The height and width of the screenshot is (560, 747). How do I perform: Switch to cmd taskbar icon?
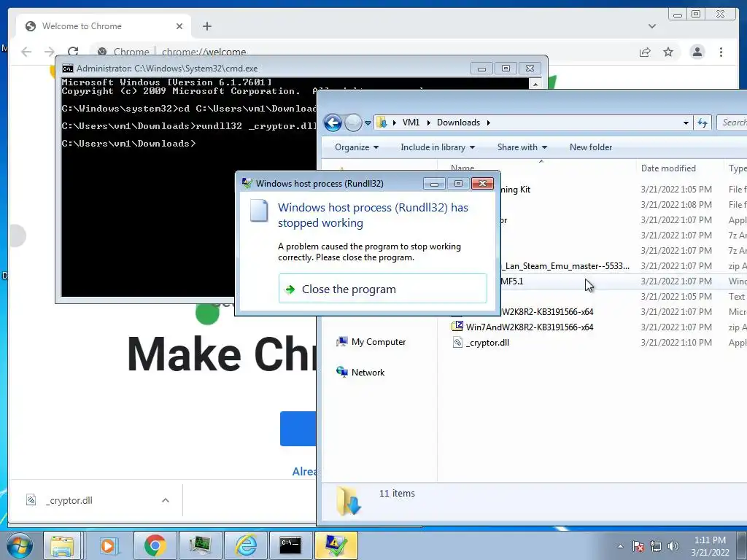tap(290, 545)
